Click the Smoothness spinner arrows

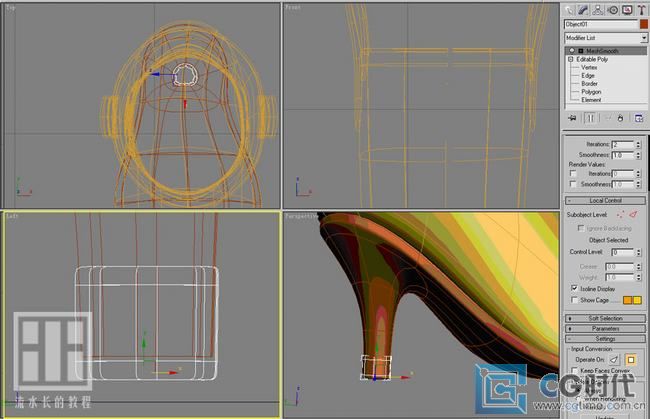click(638, 155)
